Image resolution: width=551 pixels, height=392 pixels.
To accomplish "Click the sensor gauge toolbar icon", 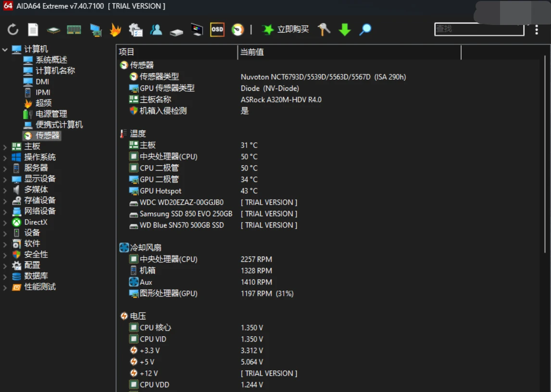I will (238, 29).
